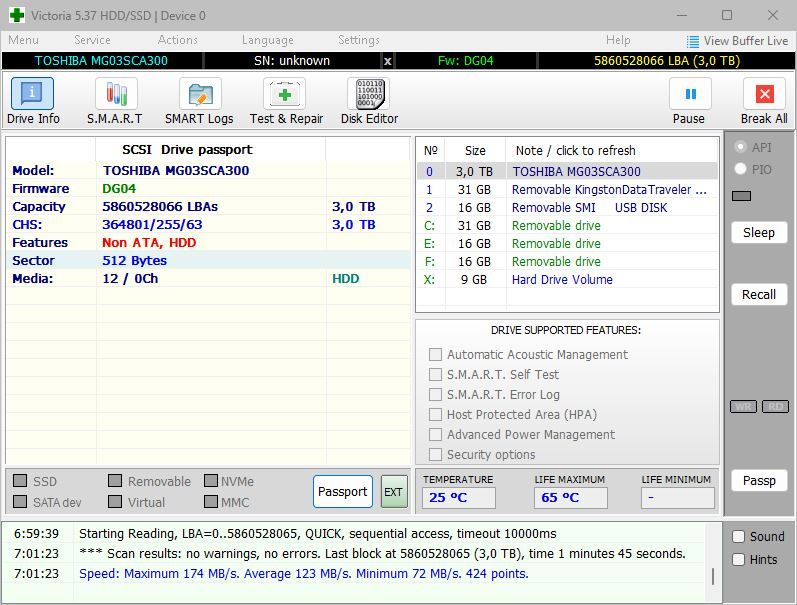This screenshot has height=605, width=797.
Task: Toggle the Sound checkbox
Action: 739,536
